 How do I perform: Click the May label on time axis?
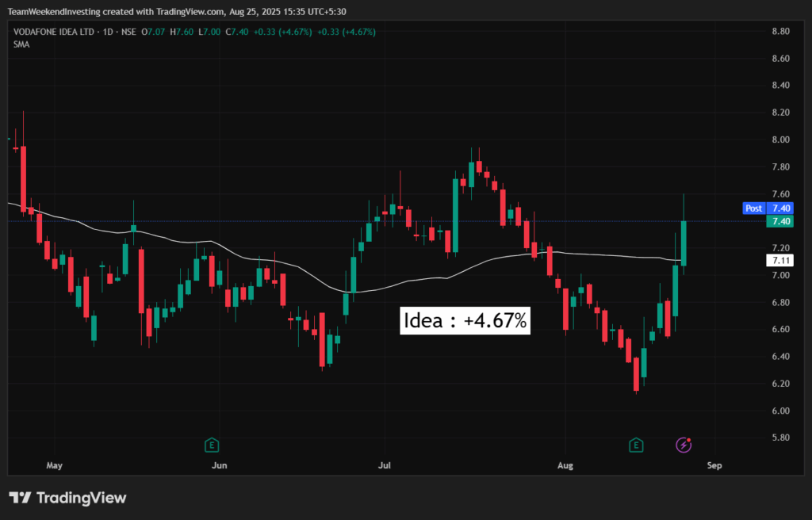[55, 465]
